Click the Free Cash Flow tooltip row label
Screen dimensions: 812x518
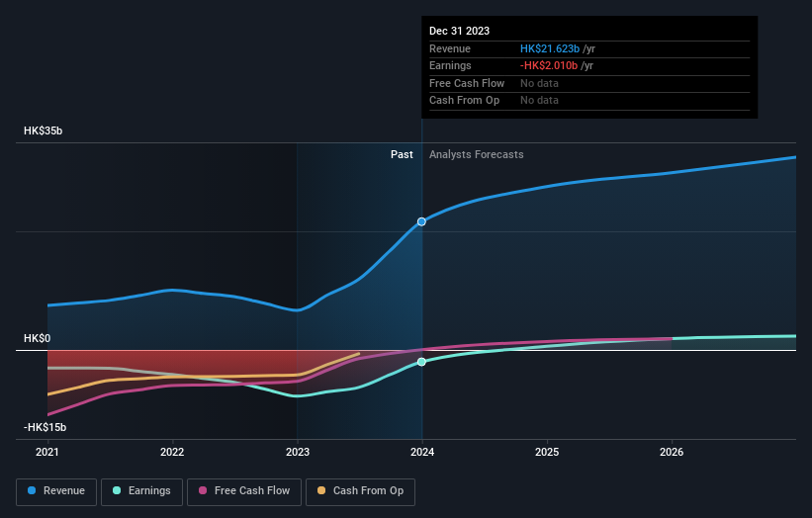pos(467,83)
